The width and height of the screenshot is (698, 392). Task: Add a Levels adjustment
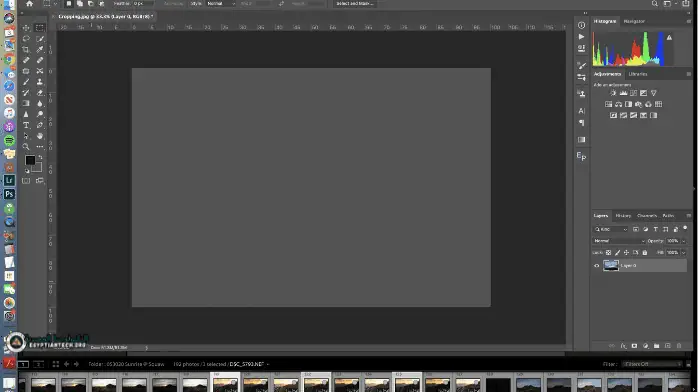(x=623, y=93)
